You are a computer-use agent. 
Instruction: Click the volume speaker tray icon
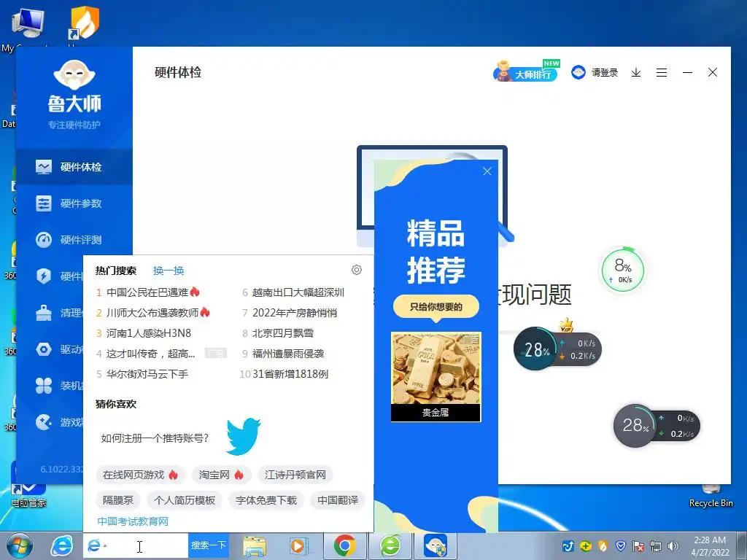[673, 546]
